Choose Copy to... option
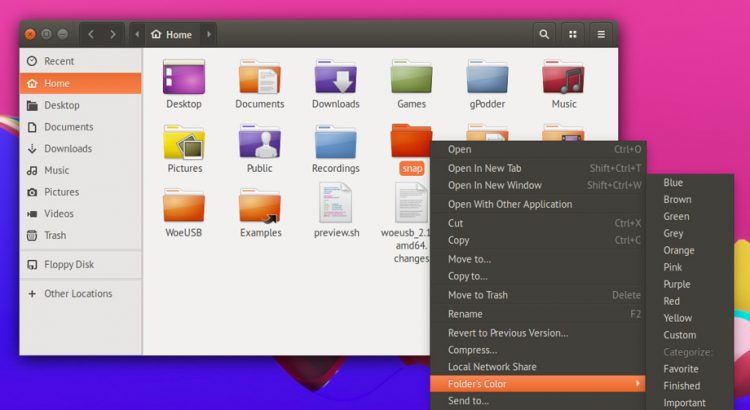The width and height of the screenshot is (750, 410). [x=538, y=276]
